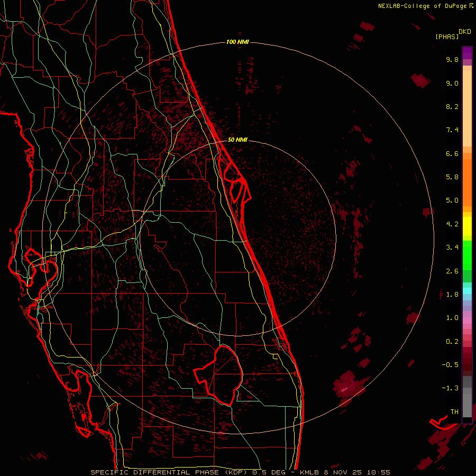The width and height of the screenshot is (476, 476).
Task: Select the -0.5 scale value
Action: point(450,364)
